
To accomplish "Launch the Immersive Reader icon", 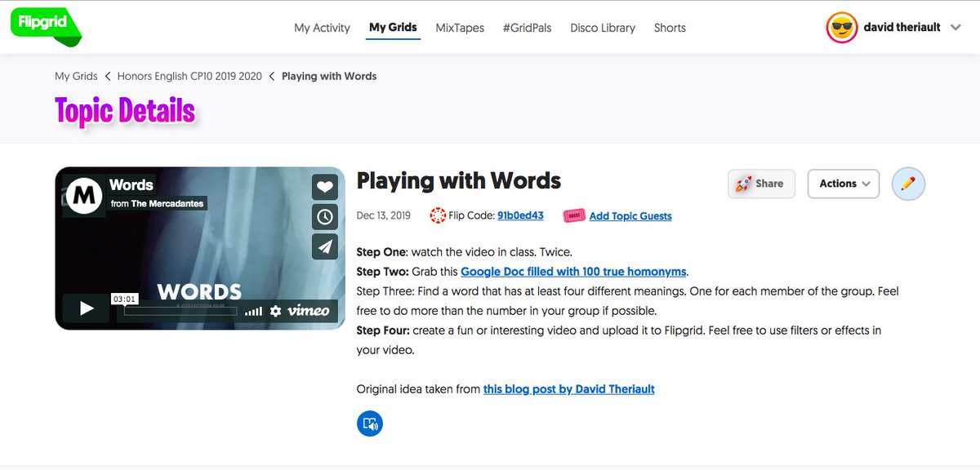I will point(370,423).
